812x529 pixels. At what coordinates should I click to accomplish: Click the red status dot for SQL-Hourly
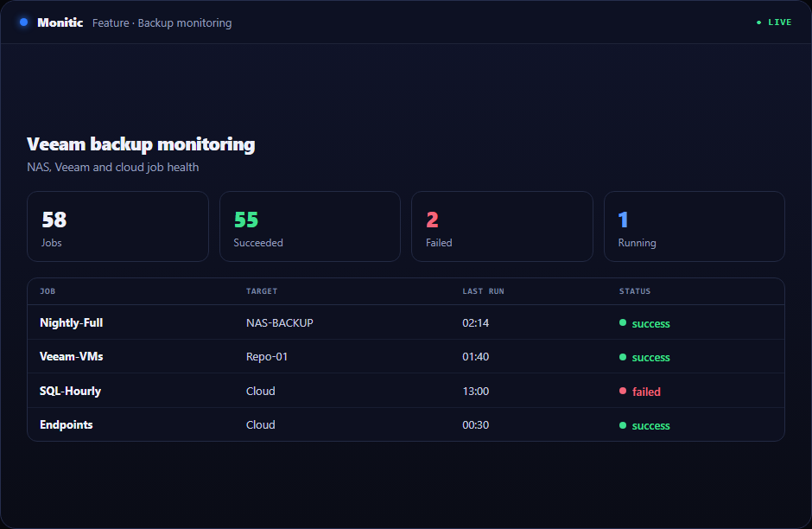coord(623,392)
